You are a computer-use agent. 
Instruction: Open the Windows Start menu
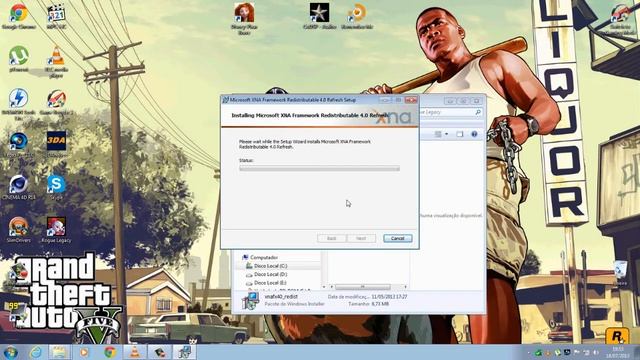tap(10, 352)
